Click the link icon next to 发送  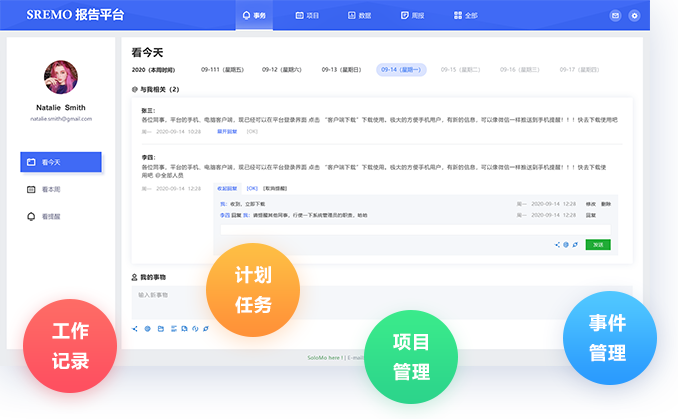575,245
